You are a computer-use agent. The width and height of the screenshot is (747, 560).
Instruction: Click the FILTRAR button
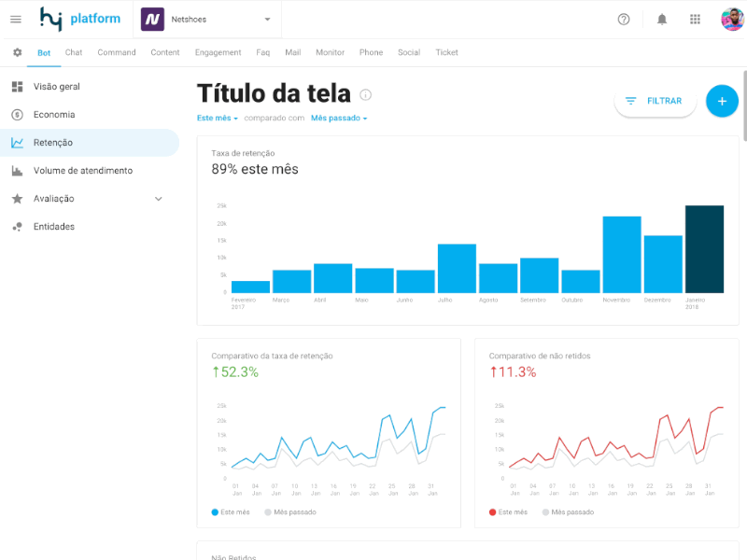[655, 101]
